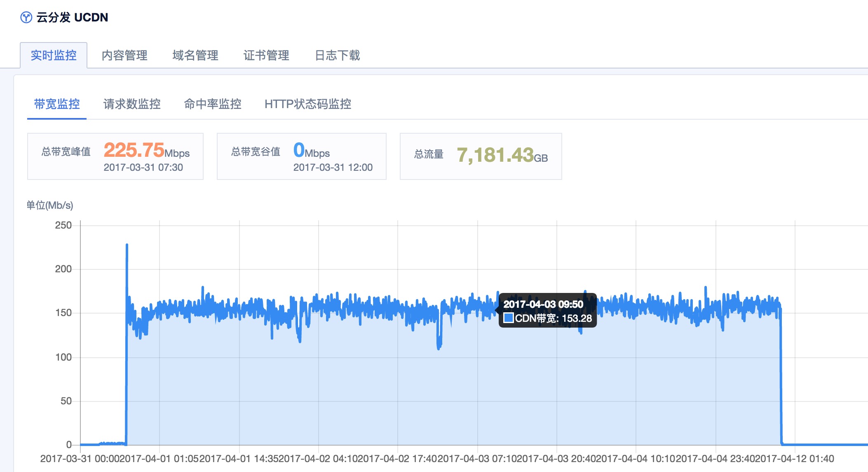Click the UCDN logo icon

point(26,17)
